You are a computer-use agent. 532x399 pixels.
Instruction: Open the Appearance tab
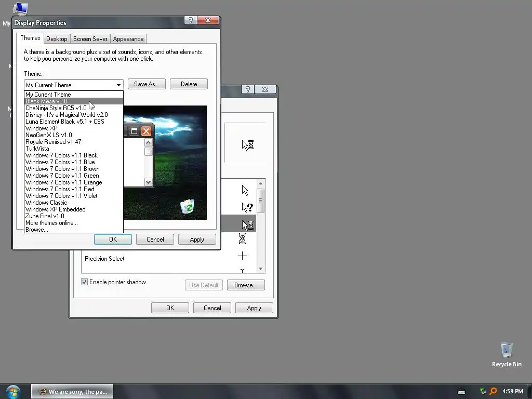click(x=128, y=39)
